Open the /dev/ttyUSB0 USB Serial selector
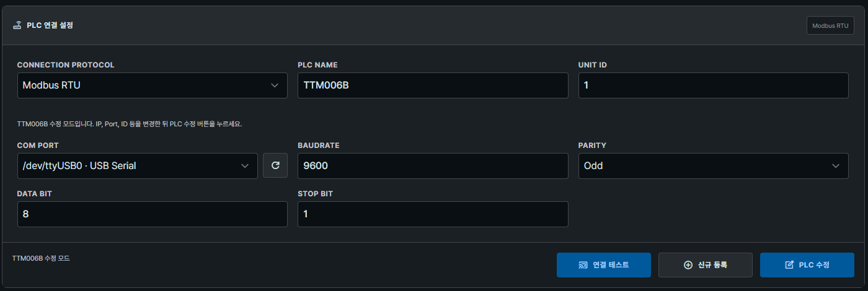Image resolution: width=868 pixels, height=291 pixels. [138, 166]
